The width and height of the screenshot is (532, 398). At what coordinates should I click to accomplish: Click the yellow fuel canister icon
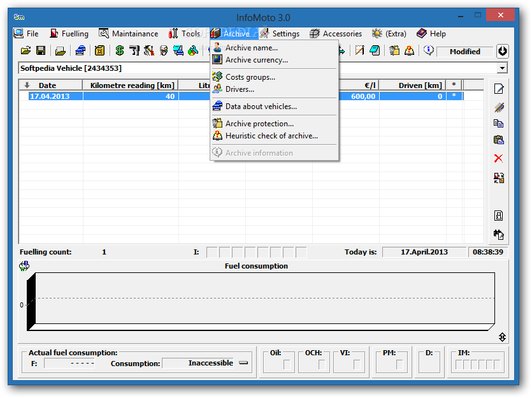[x=99, y=51]
